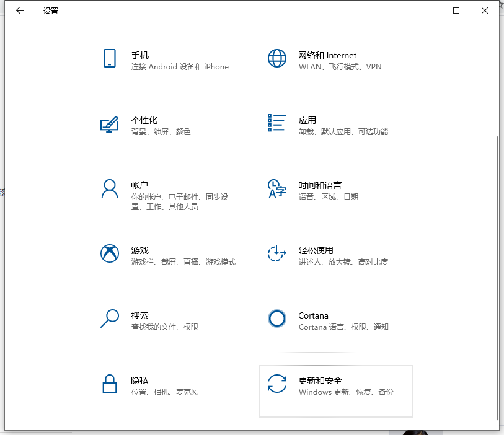Open the 手机 (Phone) settings icon

pyautogui.click(x=110, y=58)
